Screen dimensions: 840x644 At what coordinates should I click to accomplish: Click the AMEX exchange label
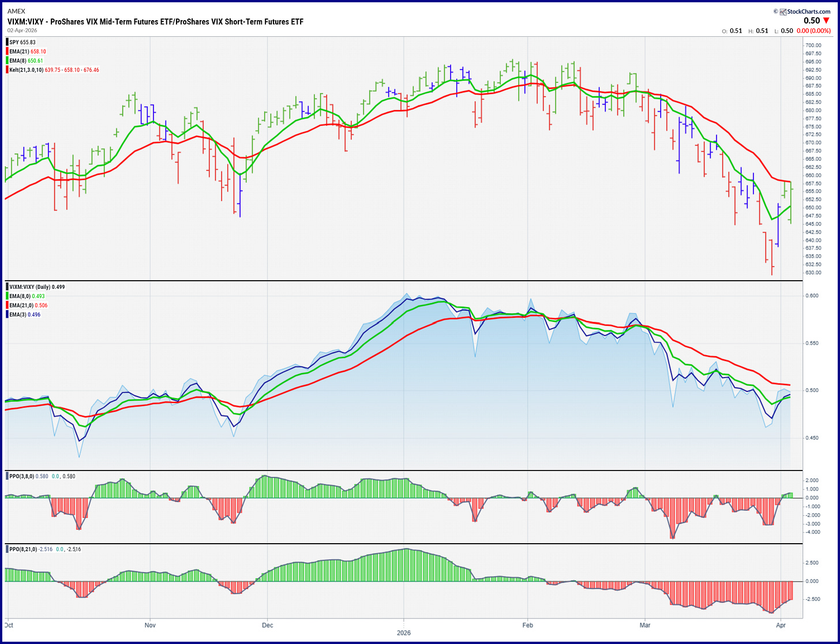point(16,12)
